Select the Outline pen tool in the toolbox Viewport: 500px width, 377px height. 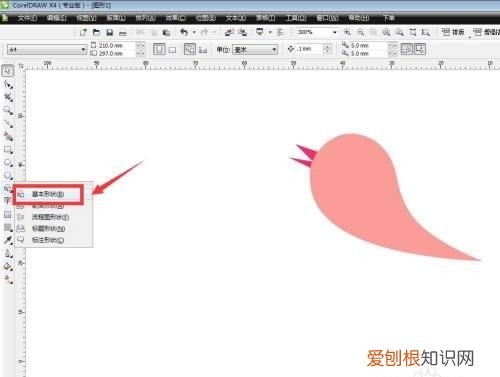click(x=8, y=253)
